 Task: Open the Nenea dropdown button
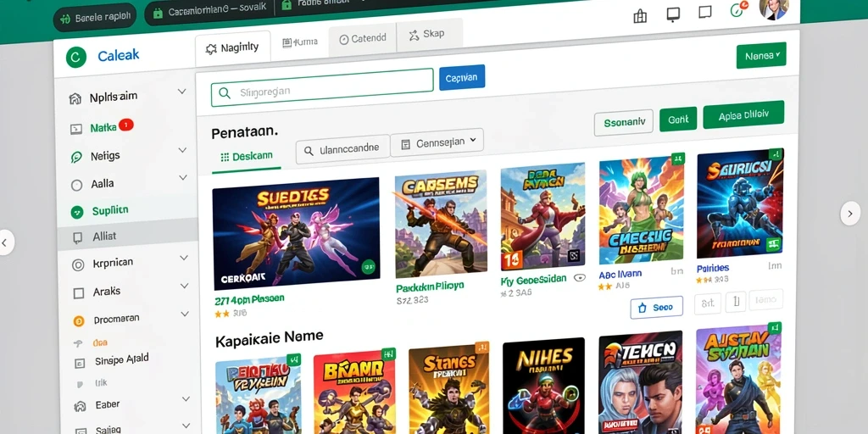click(761, 55)
